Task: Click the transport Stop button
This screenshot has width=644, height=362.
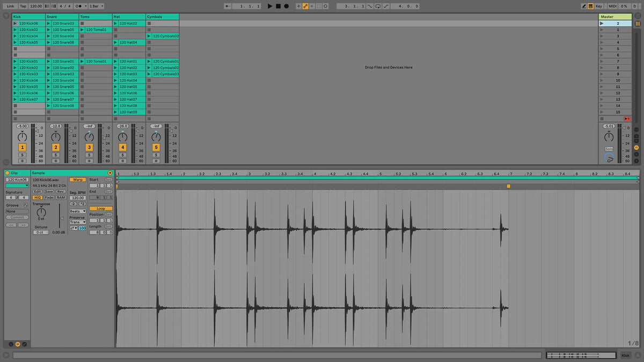Action: [278, 6]
